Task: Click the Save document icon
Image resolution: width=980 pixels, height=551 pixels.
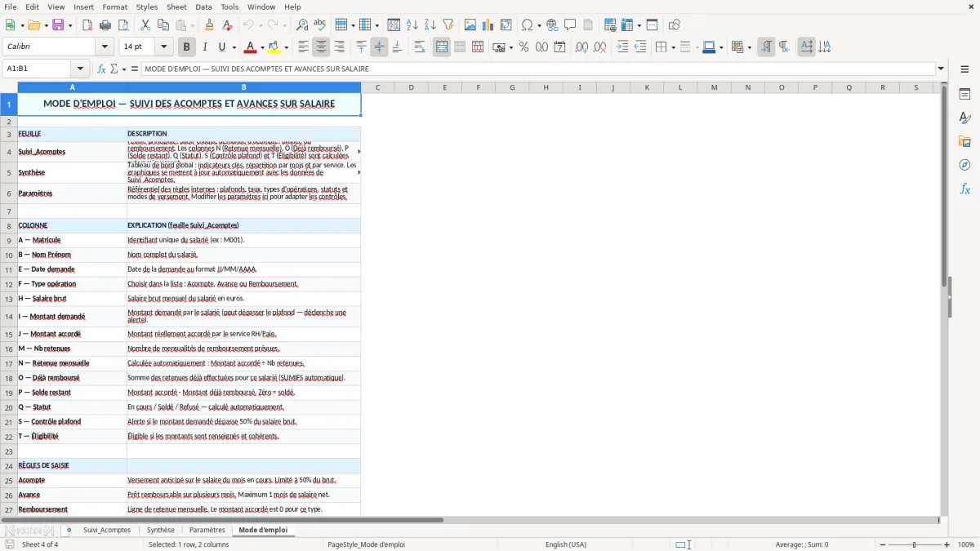Action: tap(58, 25)
